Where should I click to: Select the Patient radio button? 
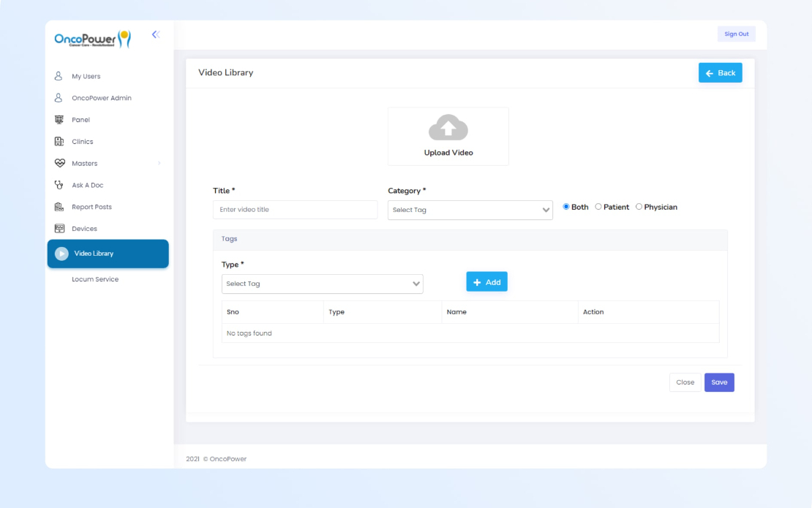[x=598, y=207]
